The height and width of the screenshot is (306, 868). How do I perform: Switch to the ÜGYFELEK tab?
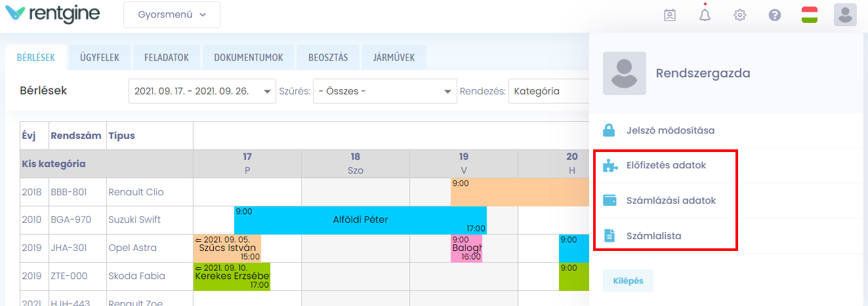100,58
